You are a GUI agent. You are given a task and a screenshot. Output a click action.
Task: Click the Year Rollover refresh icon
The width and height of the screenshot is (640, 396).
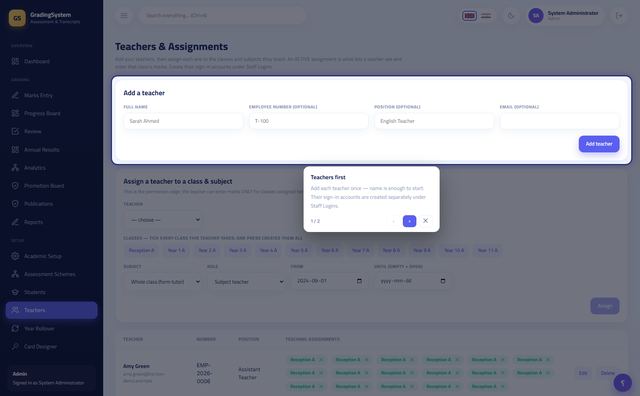point(15,328)
